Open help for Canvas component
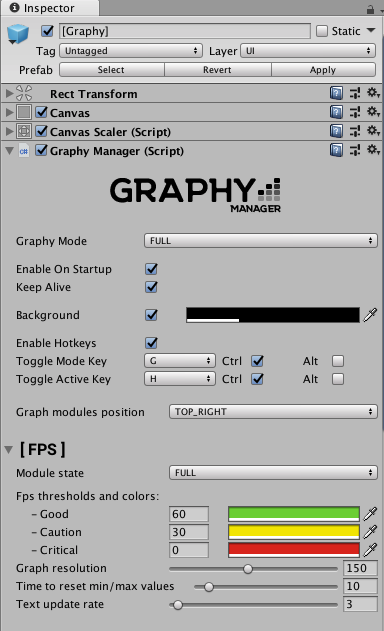Image resolution: width=384 pixels, height=631 pixels. [x=336, y=112]
